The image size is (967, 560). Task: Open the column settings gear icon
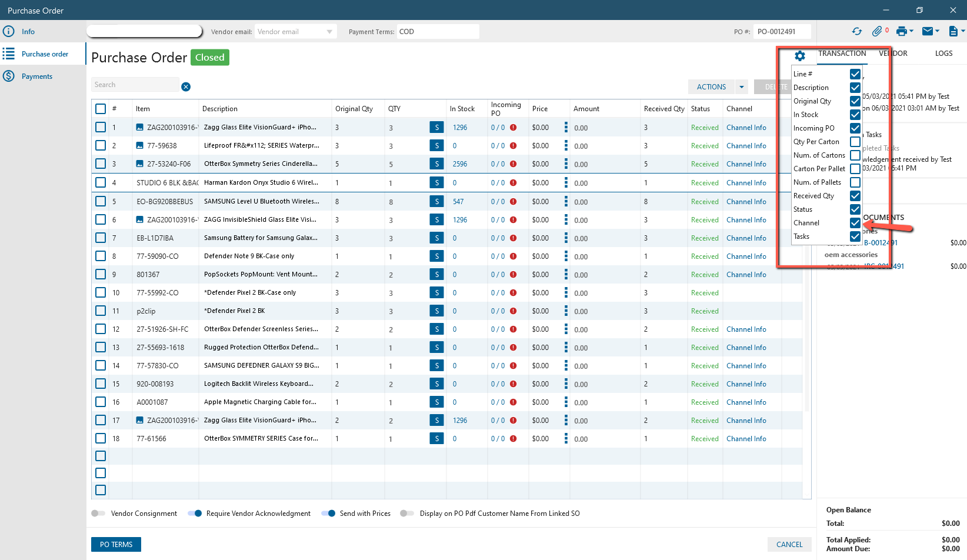pos(800,56)
